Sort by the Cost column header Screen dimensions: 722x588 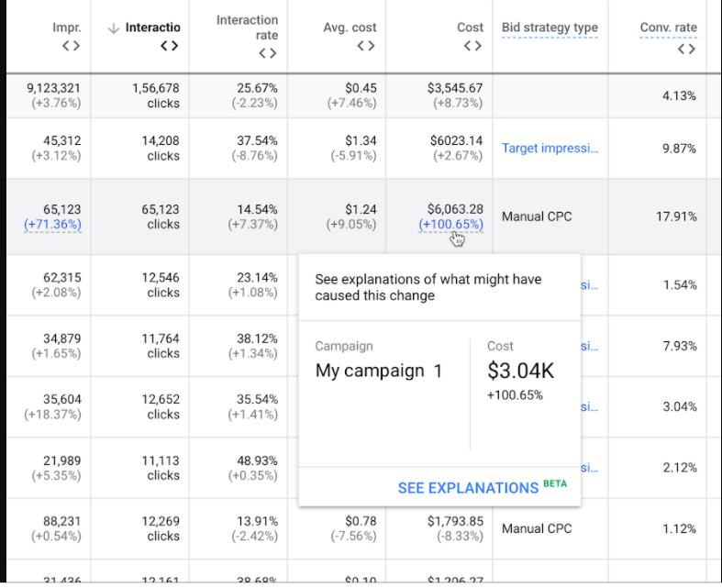point(470,28)
